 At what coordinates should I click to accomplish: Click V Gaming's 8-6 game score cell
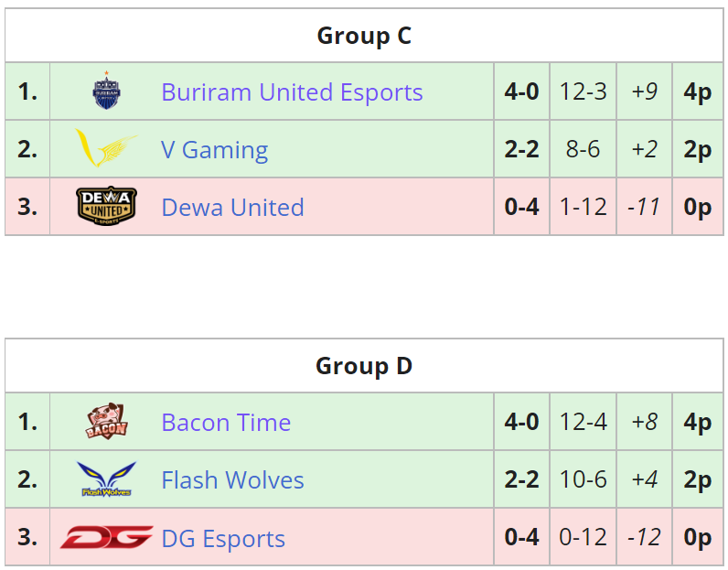point(583,148)
